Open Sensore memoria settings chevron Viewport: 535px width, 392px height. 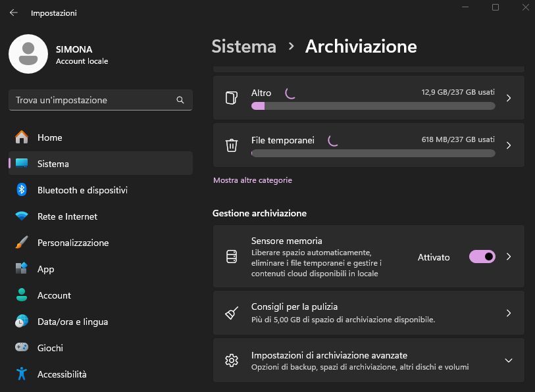[509, 257]
